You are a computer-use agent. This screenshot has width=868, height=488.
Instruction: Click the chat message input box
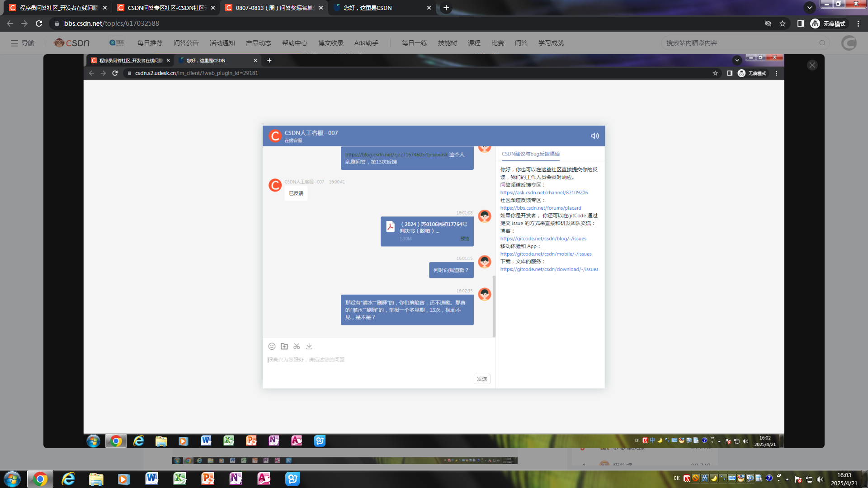(379, 364)
